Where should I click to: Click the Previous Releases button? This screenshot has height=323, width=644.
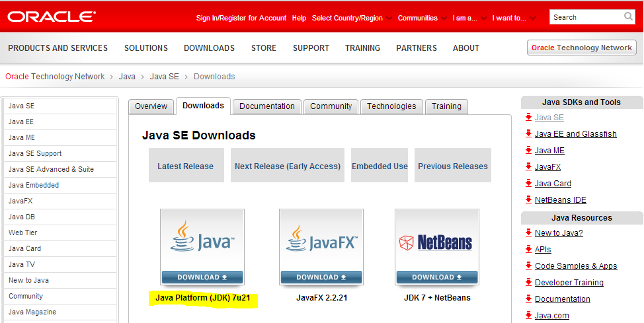point(453,165)
